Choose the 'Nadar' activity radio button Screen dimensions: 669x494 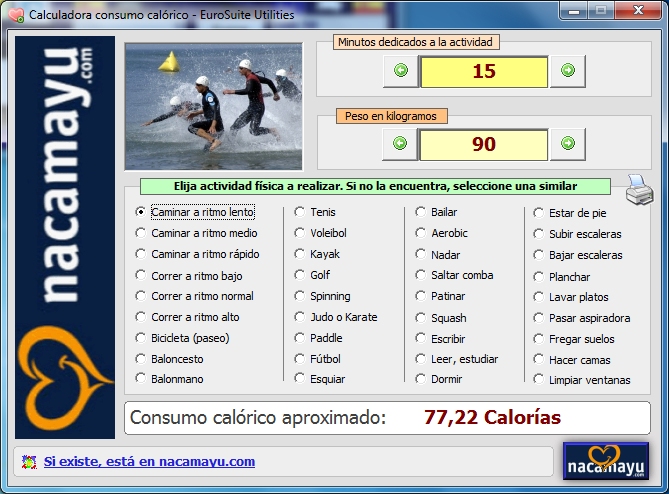point(421,254)
